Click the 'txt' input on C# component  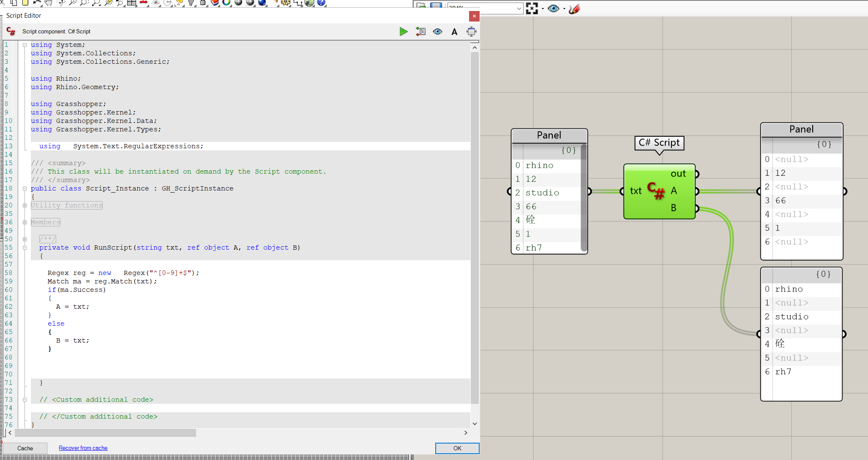636,191
